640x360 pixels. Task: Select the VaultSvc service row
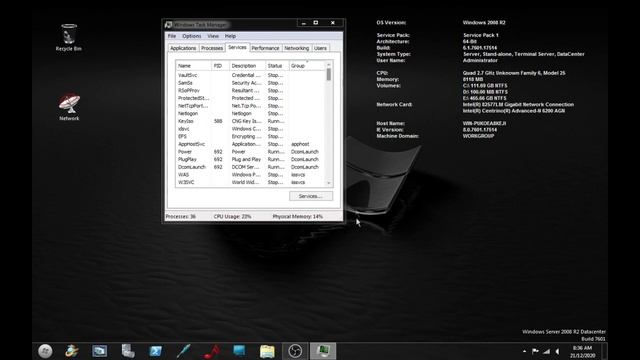tap(251, 75)
